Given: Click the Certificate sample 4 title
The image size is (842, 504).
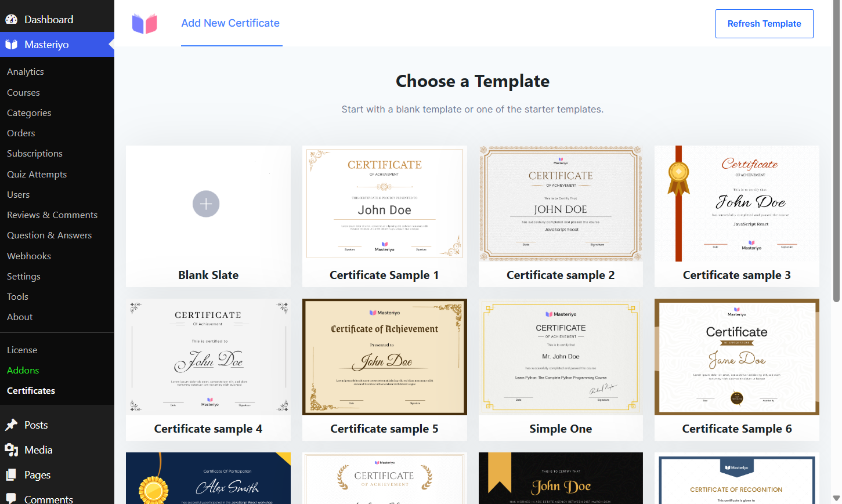Looking at the screenshot, I should coord(208,429).
